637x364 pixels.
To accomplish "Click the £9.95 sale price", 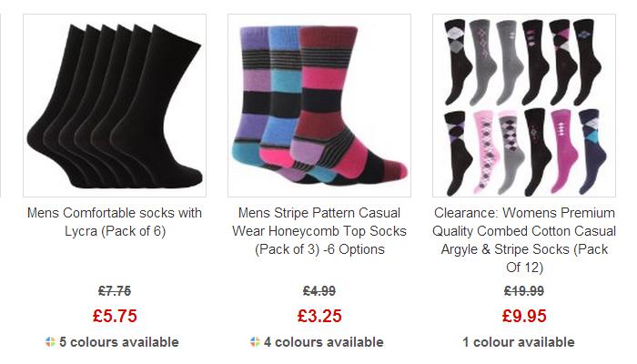I will click(524, 316).
